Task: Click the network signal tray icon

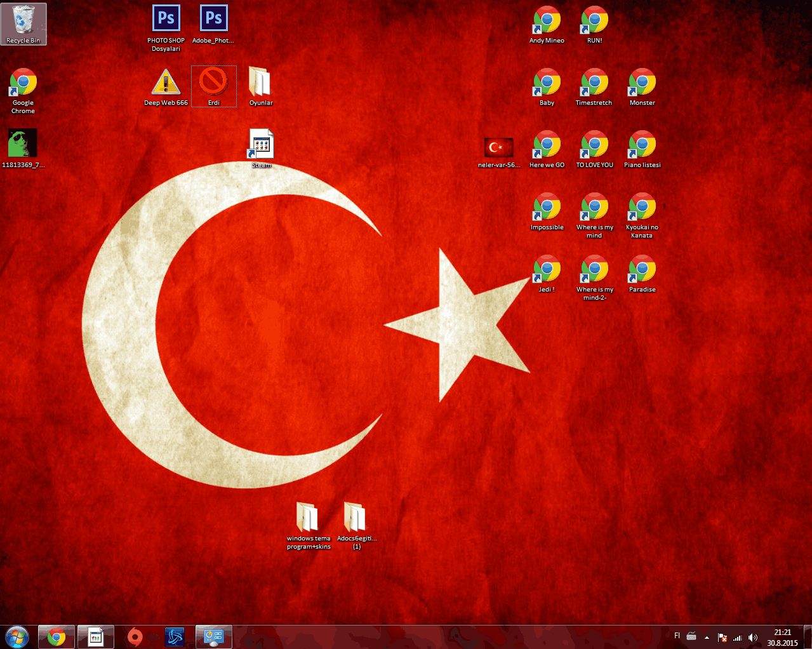Action: tap(737, 638)
